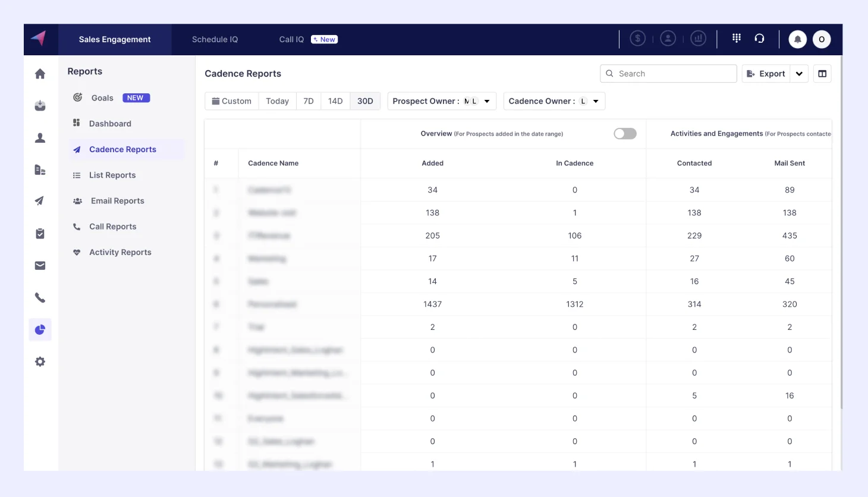Click the headset support icon

click(759, 39)
